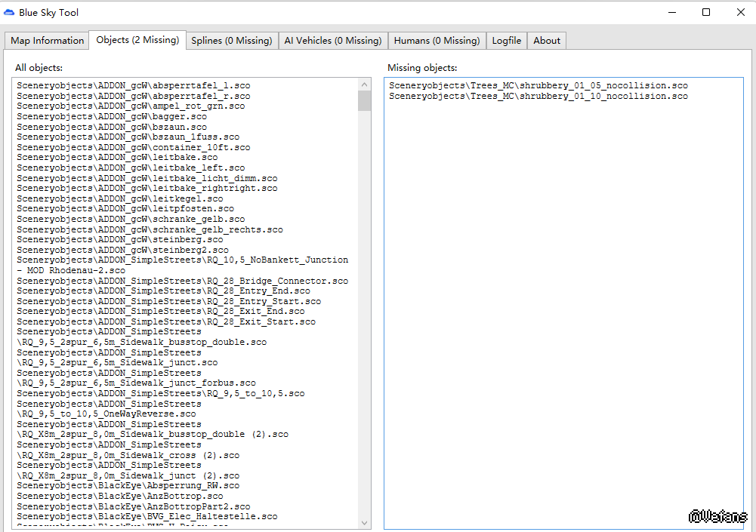Click absperrtafel_l.sco in All objects list
756x532 pixels.
click(134, 86)
